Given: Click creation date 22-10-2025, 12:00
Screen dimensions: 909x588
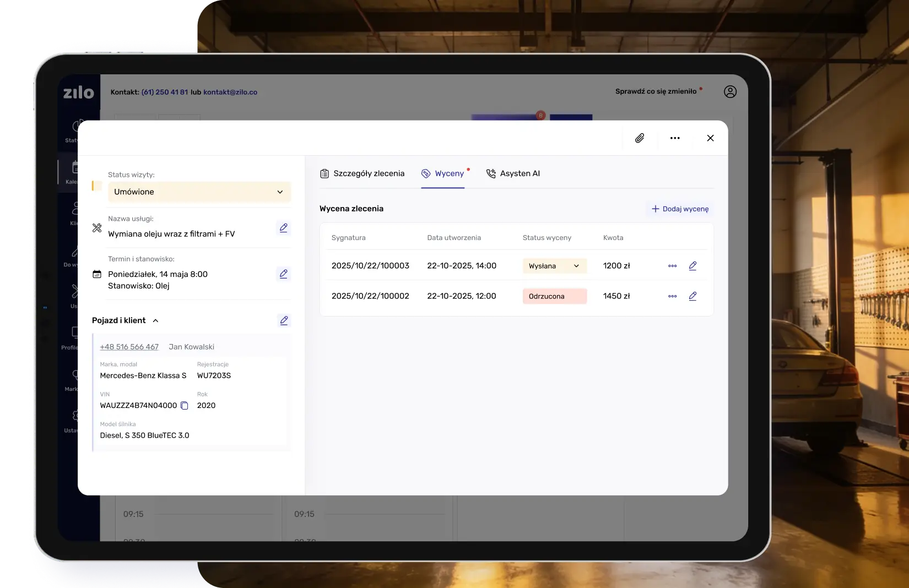Looking at the screenshot, I should coord(462,296).
